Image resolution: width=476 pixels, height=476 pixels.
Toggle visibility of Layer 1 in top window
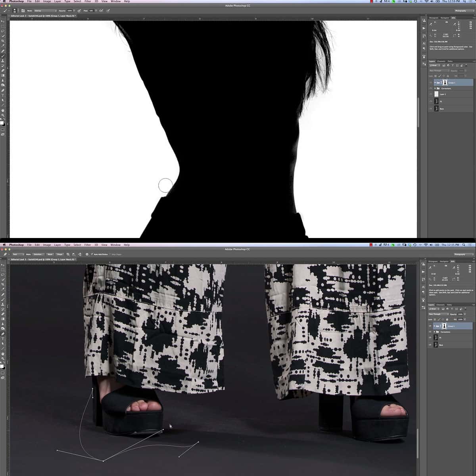coord(430,94)
